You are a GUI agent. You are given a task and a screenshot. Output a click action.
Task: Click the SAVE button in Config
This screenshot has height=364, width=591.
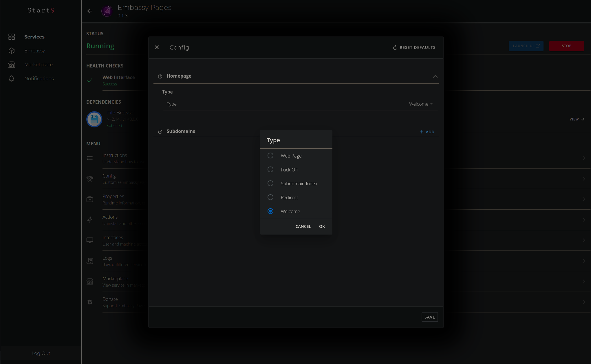point(429,317)
